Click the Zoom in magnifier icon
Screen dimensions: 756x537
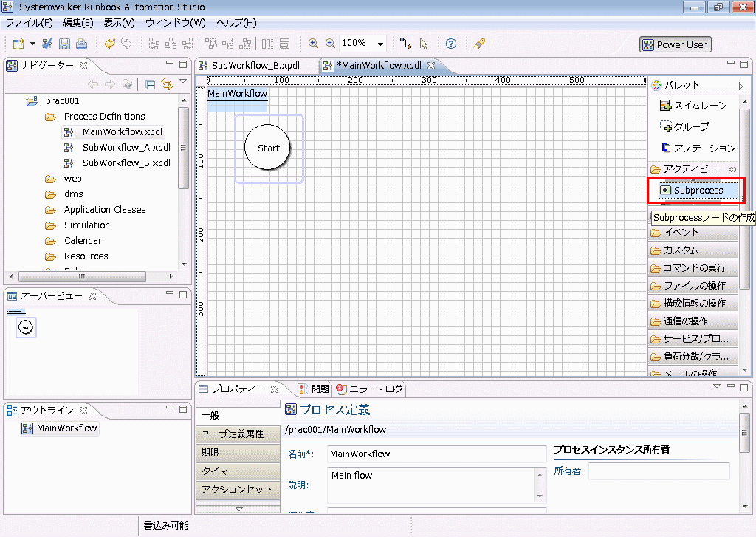point(313,44)
